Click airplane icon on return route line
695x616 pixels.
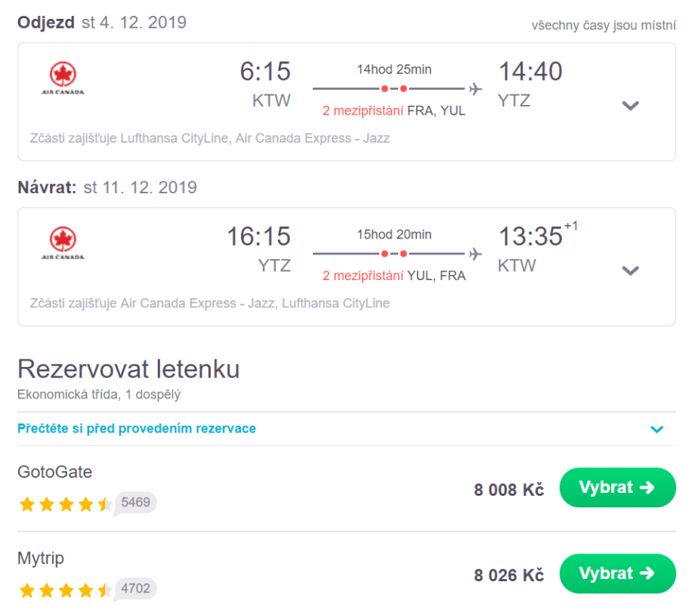tap(475, 254)
